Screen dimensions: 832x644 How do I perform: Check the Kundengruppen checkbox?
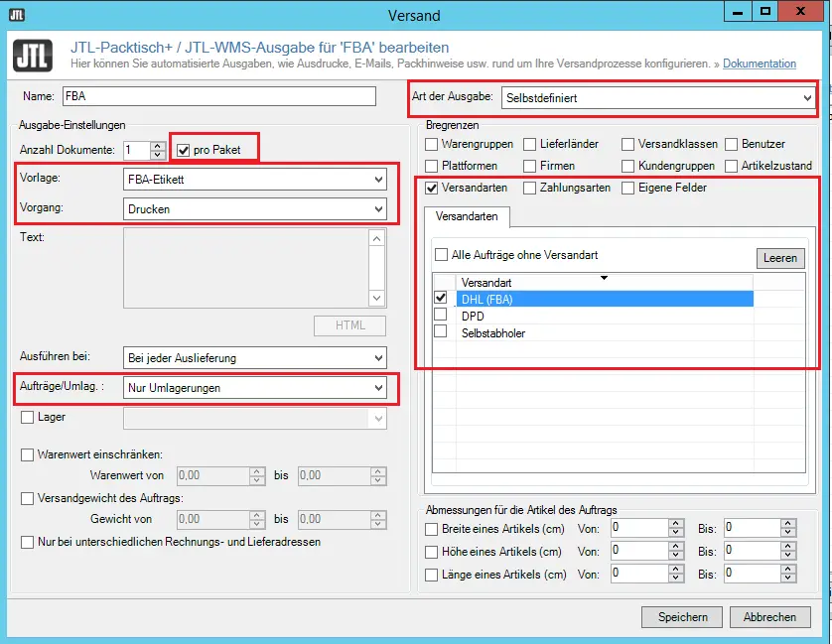627,166
